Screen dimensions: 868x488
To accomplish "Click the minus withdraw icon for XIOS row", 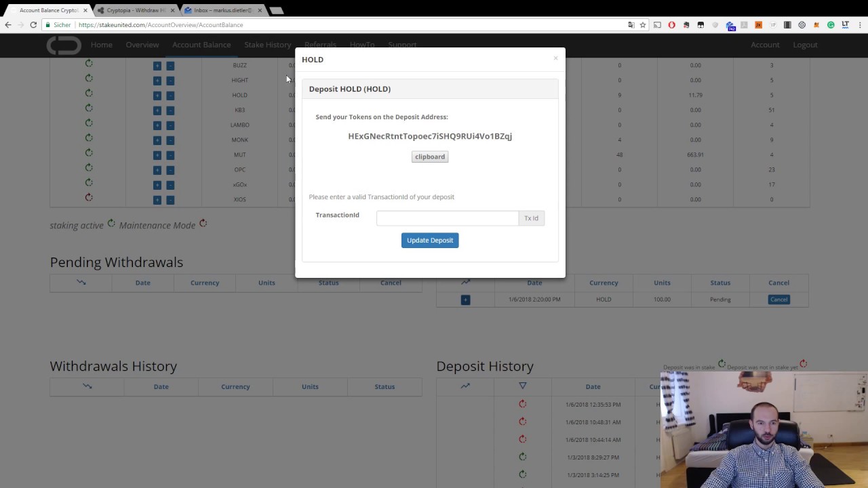I will pyautogui.click(x=170, y=200).
